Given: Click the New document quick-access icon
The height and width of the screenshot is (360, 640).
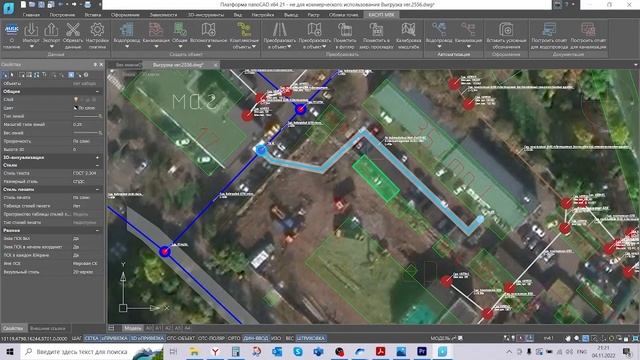Looking at the screenshot, I should [23, 4].
